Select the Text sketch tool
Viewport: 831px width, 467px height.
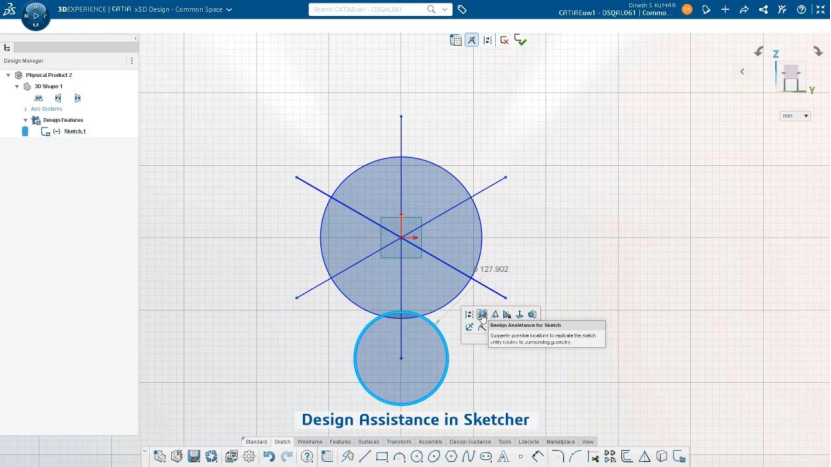point(503,456)
